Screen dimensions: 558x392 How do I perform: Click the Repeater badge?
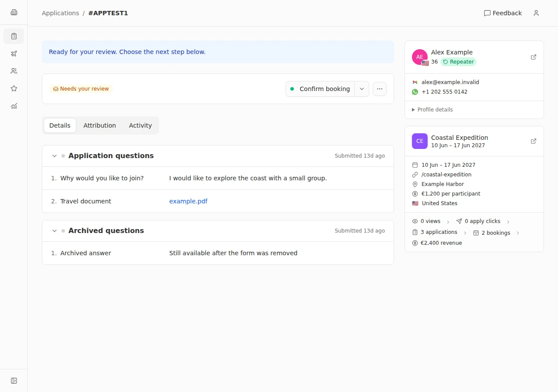458,62
